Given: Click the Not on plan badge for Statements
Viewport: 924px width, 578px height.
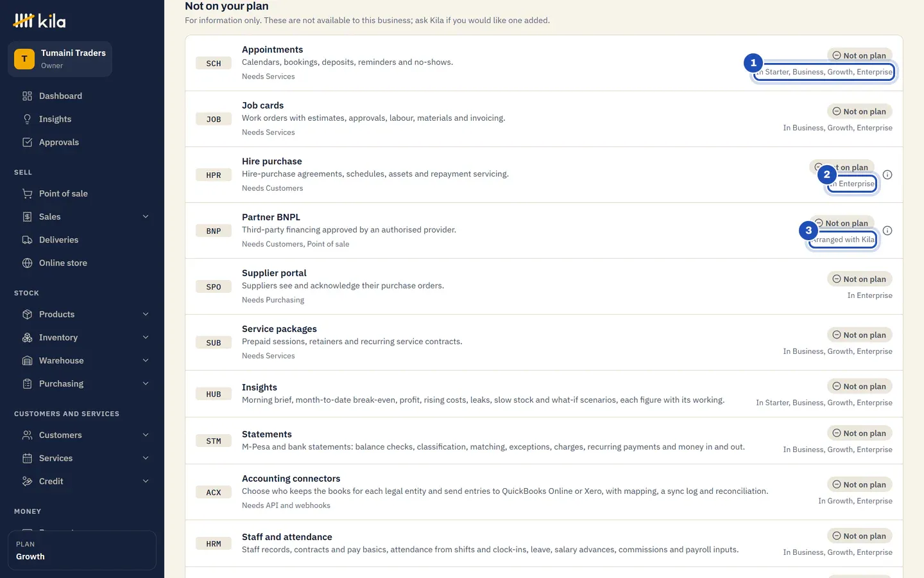Looking at the screenshot, I should (859, 433).
